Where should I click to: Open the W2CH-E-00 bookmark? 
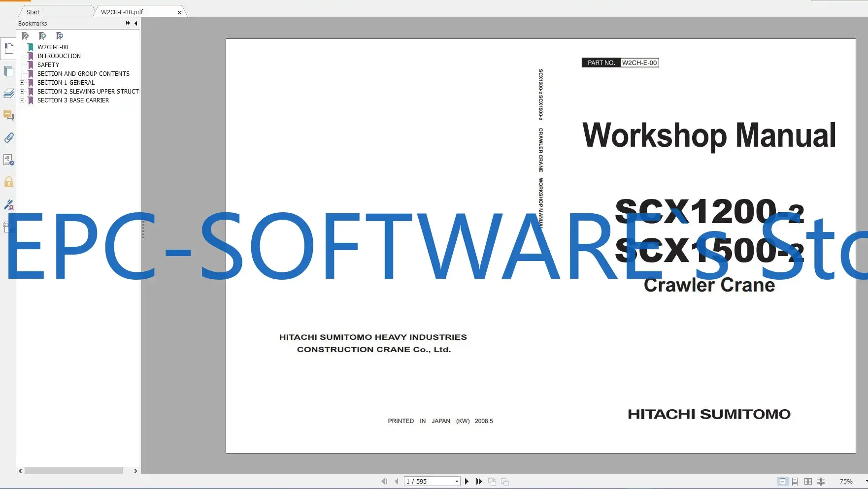(53, 47)
